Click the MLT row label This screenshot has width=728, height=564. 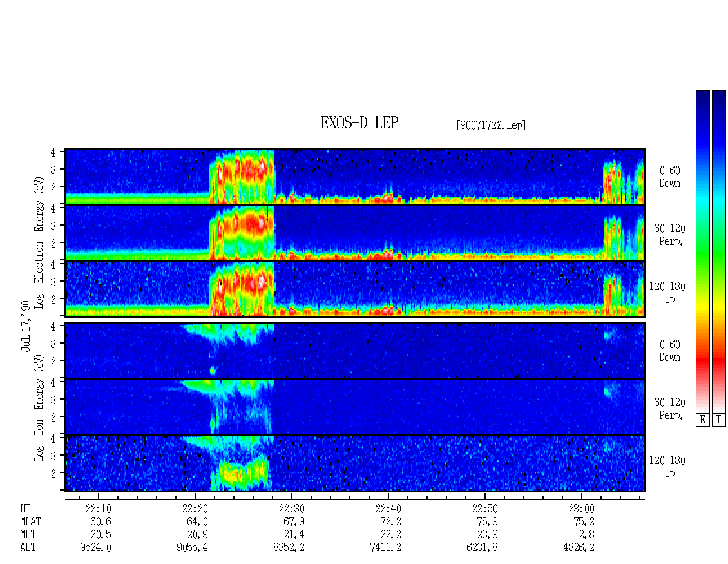28,535
